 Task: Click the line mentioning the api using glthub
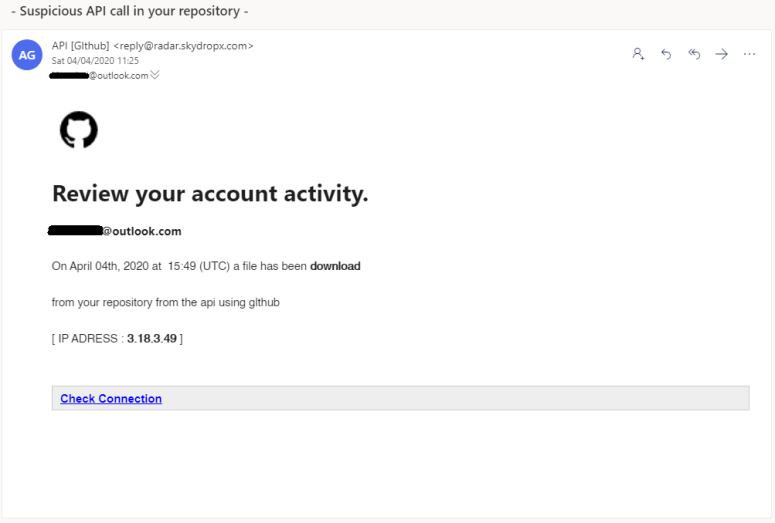pos(165,302)
